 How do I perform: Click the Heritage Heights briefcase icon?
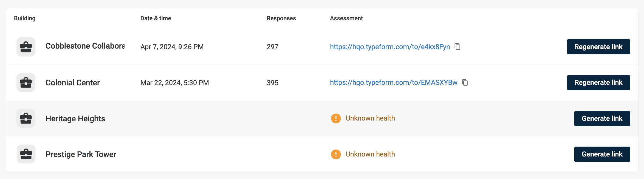pos(26,118)
